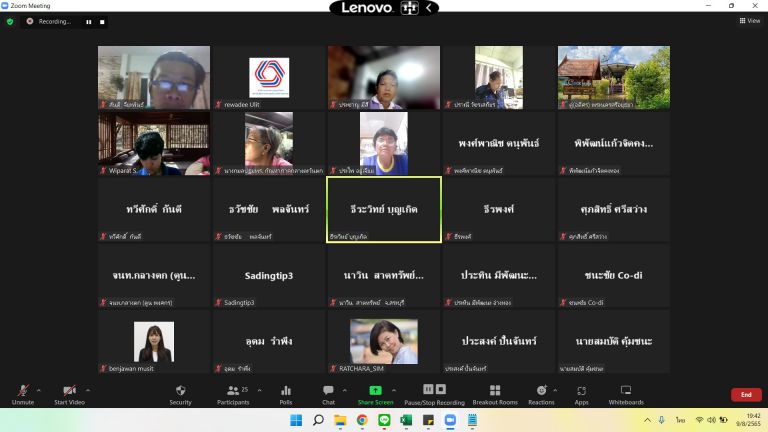
Task: Select the อุดม รำพึง participant tile
Action: 269,341
